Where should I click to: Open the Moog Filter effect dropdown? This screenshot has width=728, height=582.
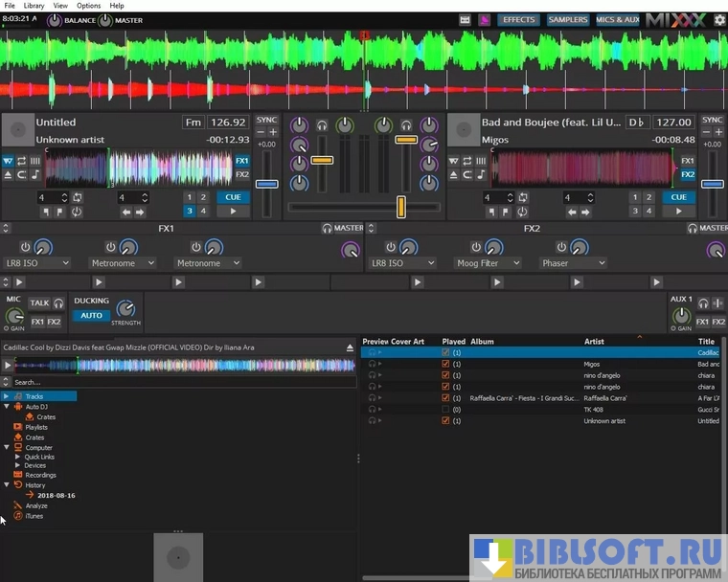click(487, 263)
